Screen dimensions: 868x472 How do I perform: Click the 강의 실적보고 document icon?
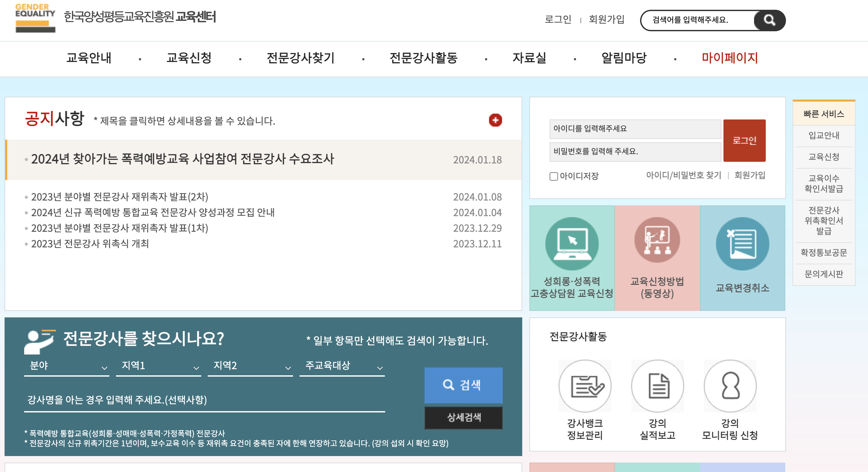tap(657, 386)
